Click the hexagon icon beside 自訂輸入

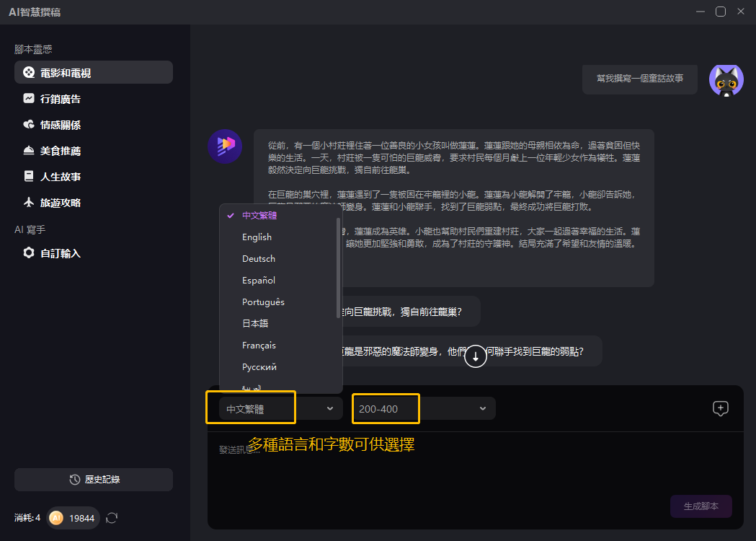(x=29, y=253)
